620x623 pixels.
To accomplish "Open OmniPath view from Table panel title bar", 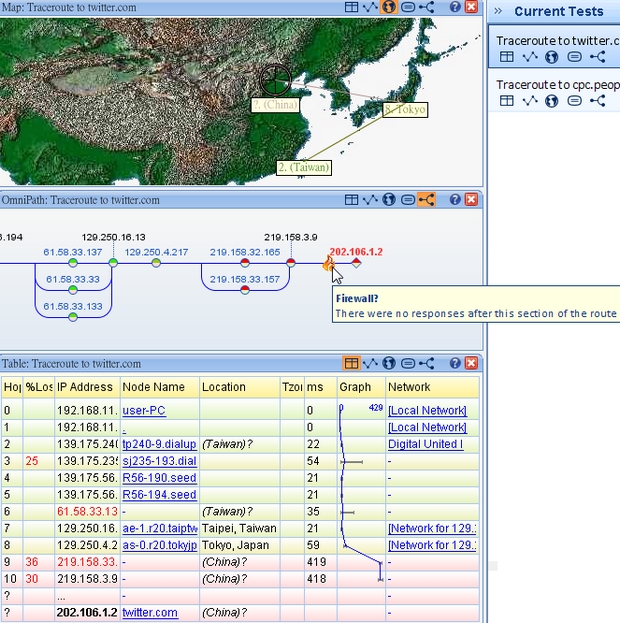I will click(427, 363).
